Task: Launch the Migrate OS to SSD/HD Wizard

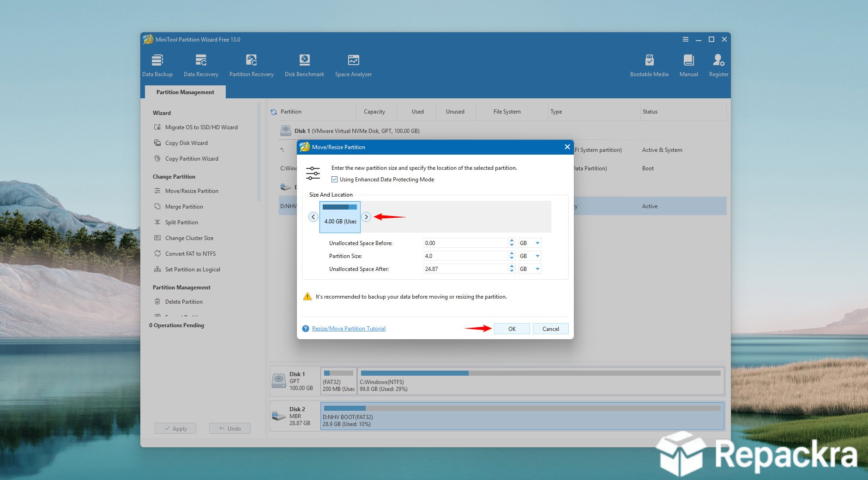Action: (196, 127)
